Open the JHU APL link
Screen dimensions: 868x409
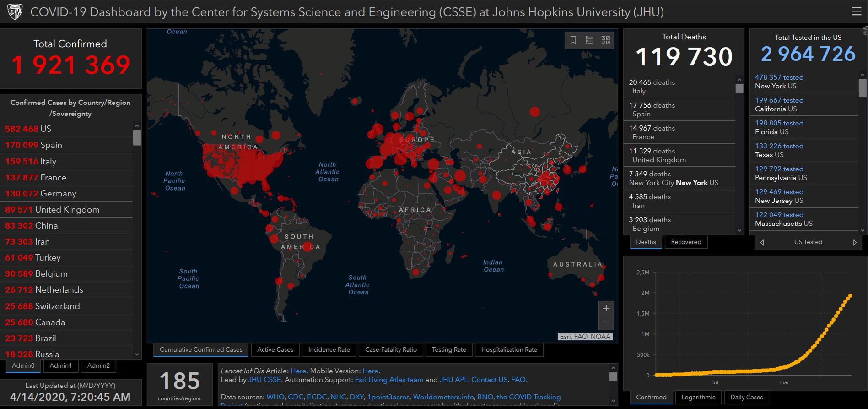pyautogui.click(x=453, y=380)
